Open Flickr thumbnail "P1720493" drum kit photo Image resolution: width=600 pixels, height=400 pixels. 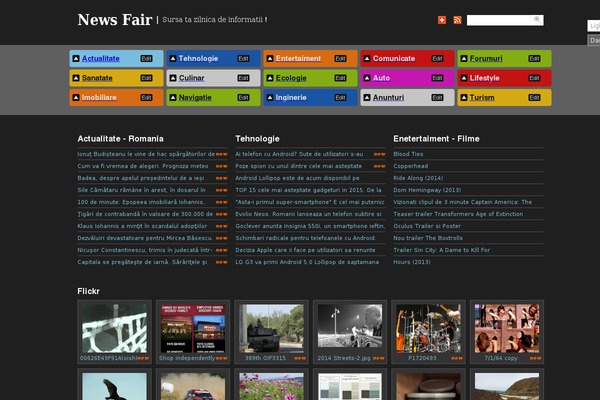pos(428,328)
